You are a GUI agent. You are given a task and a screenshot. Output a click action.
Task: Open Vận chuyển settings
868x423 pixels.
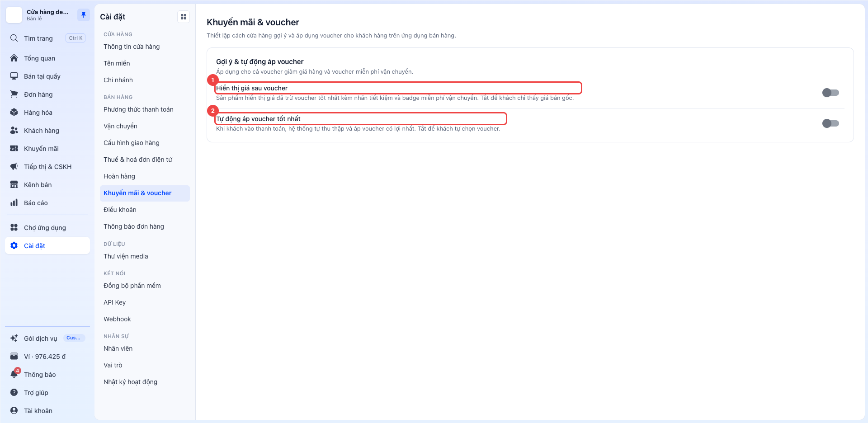coord(145,126)
